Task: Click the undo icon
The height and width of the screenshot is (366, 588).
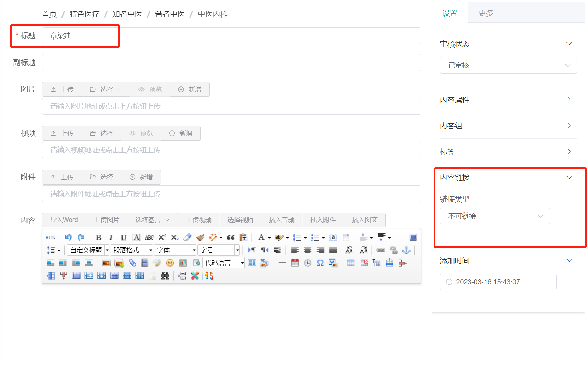Action: pyautogui.click(x=68, y=237)
